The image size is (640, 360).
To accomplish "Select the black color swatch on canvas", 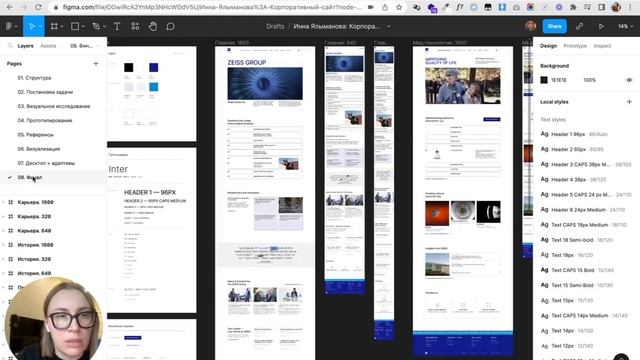I will click(x=129, y=67).
